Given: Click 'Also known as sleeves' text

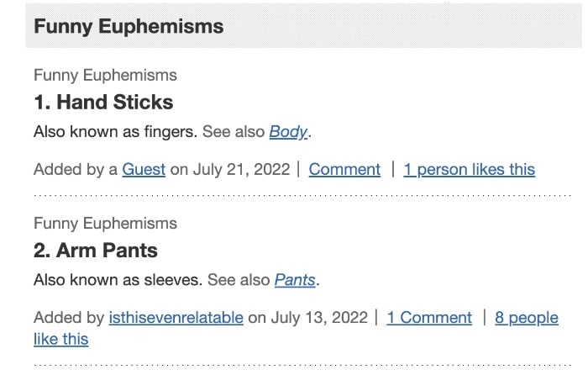Looking at the screenshot, I should (118, 280).
